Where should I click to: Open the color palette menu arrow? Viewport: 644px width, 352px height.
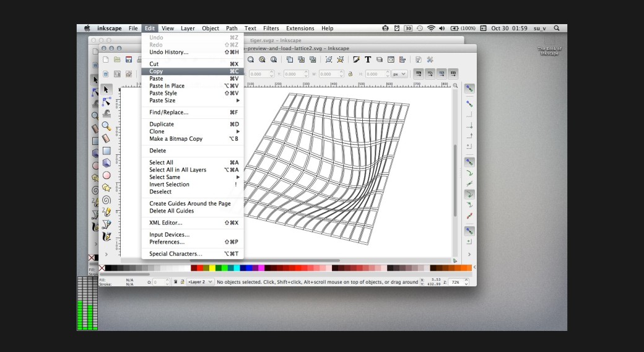pos(475,267)
